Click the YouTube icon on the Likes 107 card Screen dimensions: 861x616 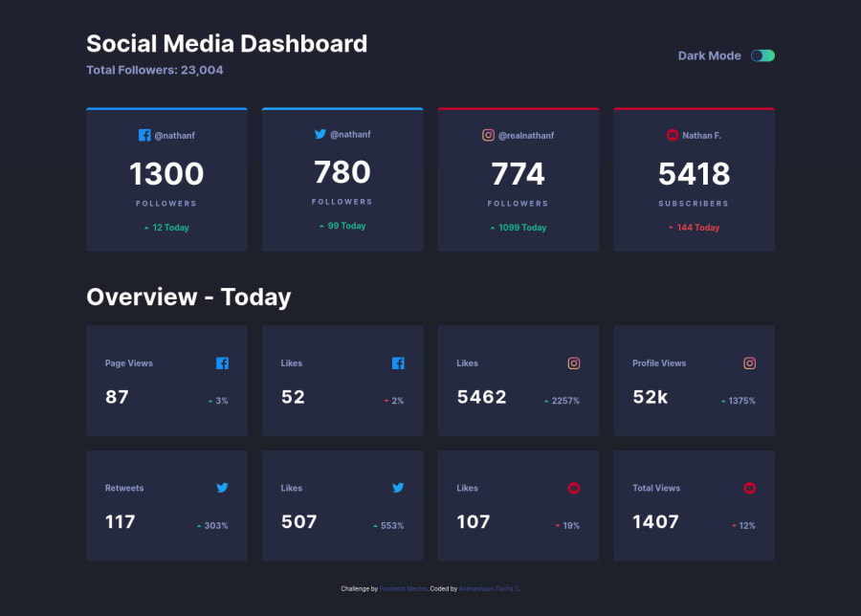[573, 488]
